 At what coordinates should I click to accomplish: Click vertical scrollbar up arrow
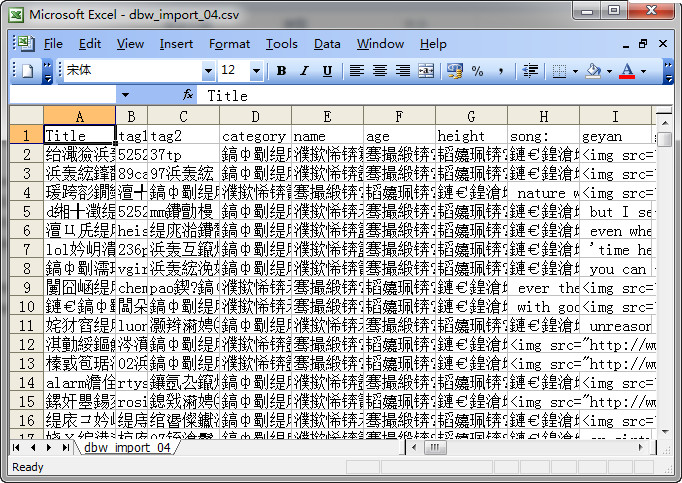click(665, 124)
